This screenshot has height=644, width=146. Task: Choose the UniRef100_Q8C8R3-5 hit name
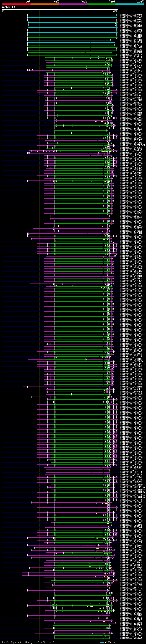coord(132,146)
